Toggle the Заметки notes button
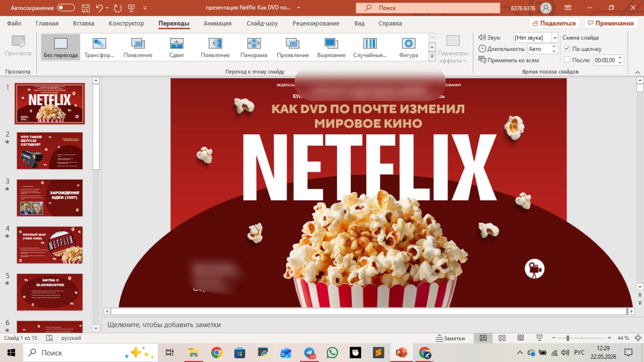Image resolution: width=644 pixels, height=362 pixels. point(450,338)
